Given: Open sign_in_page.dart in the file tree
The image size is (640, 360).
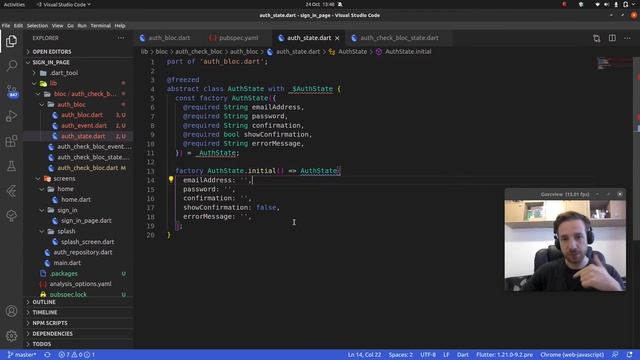Looking at the screenshot, I should [79, 220].
